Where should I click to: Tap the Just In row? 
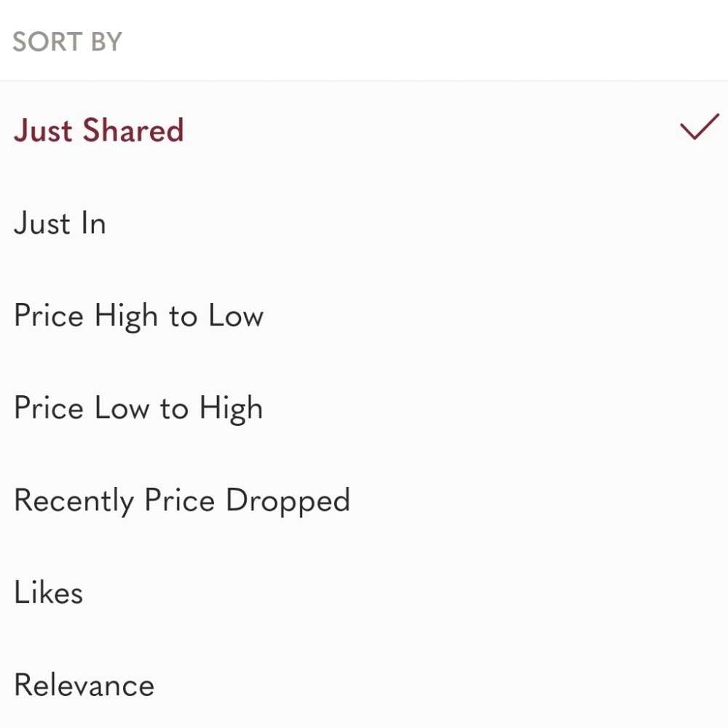click(x=364, y=223)
